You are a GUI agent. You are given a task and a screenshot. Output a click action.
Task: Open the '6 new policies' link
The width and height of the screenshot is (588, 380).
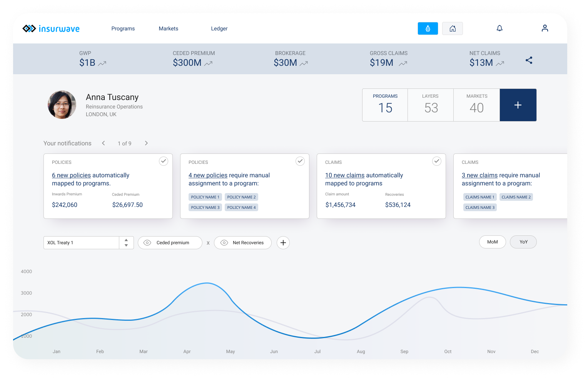(x=72, y=175)
